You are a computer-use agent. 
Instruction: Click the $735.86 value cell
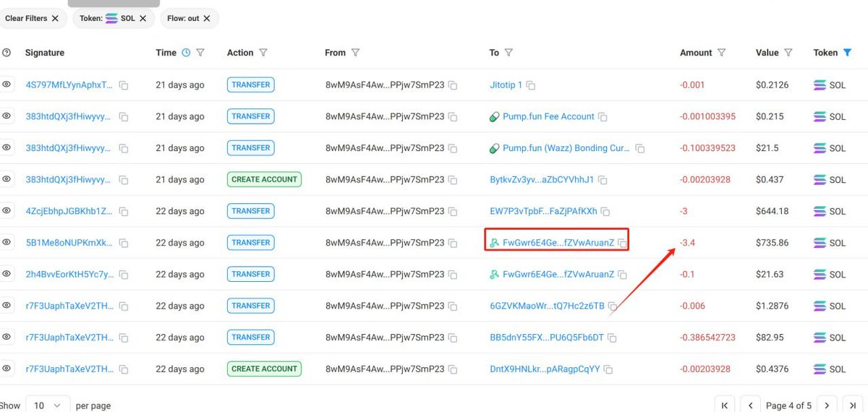773,244
